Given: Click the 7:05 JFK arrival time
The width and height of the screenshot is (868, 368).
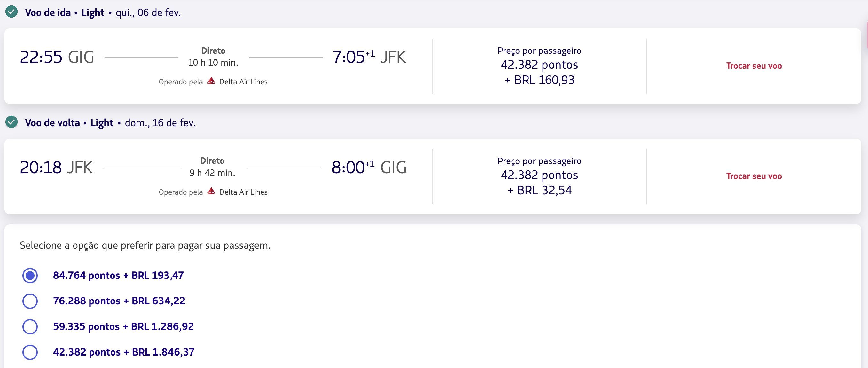Looking at the screenshot, I should (369, 57).
